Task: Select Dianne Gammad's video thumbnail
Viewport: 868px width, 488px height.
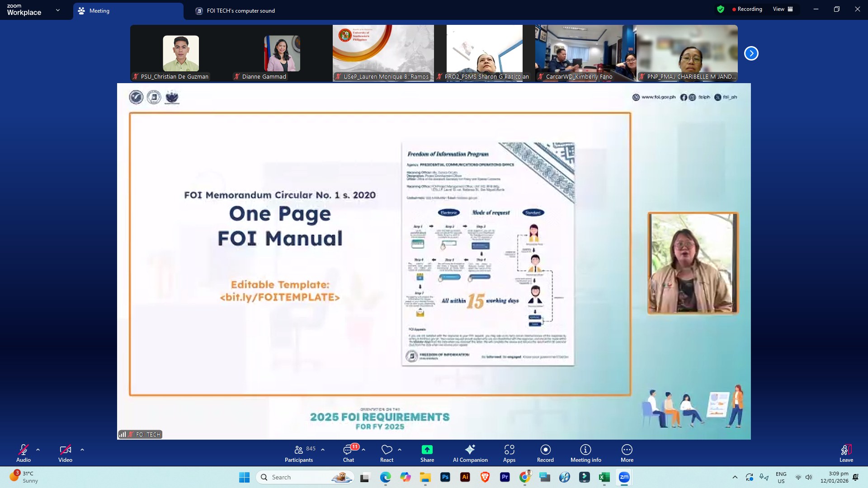Action: click(282, 53)
